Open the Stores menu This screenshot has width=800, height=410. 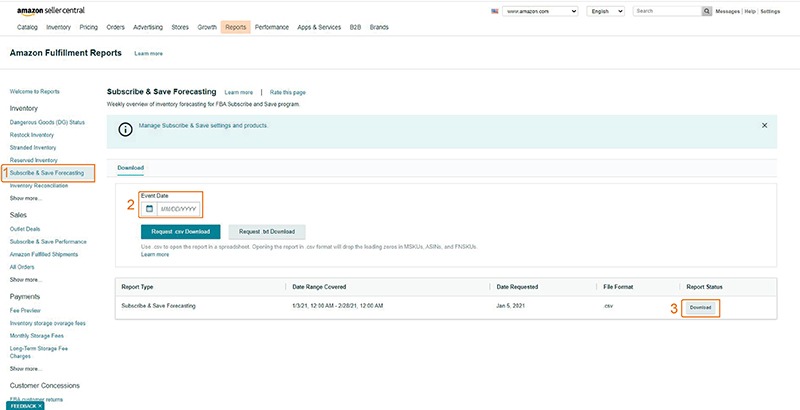[x=180, y=28]
